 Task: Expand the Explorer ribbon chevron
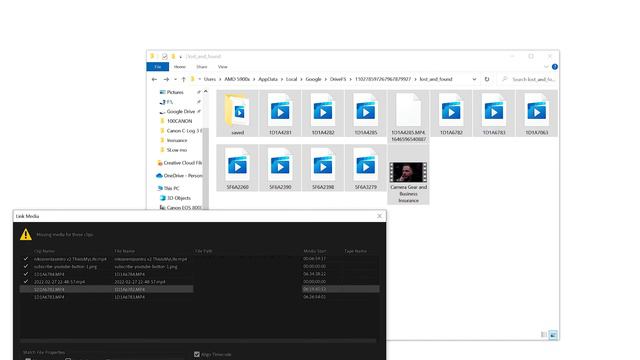(546, 67)
